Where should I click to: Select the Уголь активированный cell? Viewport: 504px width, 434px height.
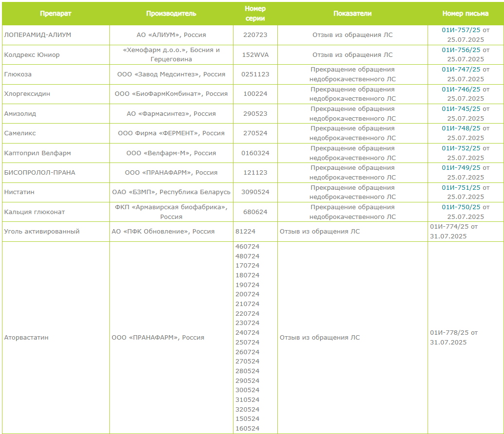55,232
